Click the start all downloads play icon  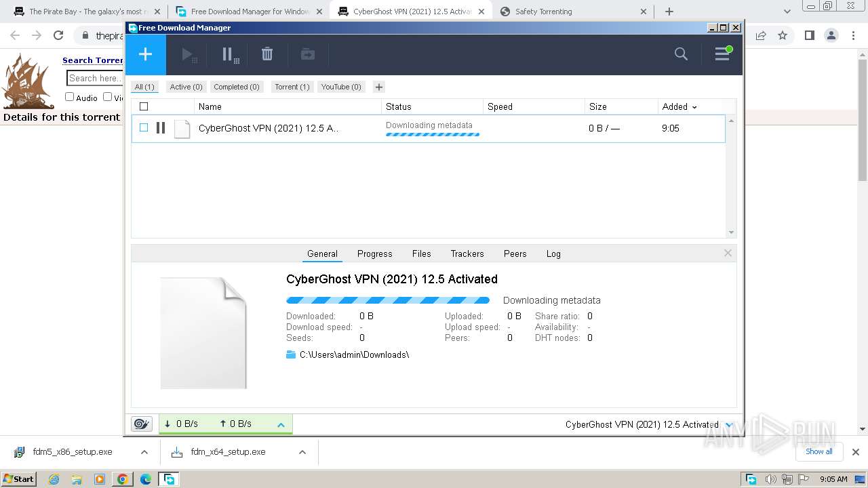(x=189, y=55)
